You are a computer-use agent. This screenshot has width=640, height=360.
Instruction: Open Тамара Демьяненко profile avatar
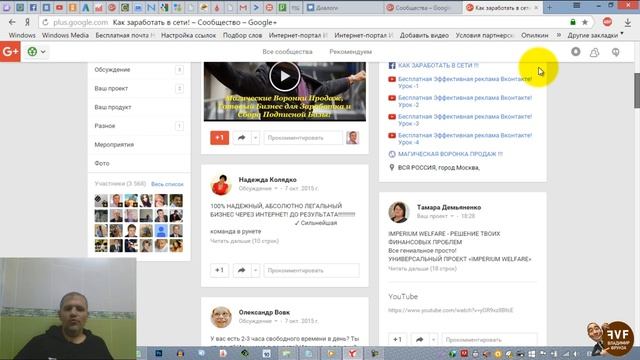click(399, 212)
